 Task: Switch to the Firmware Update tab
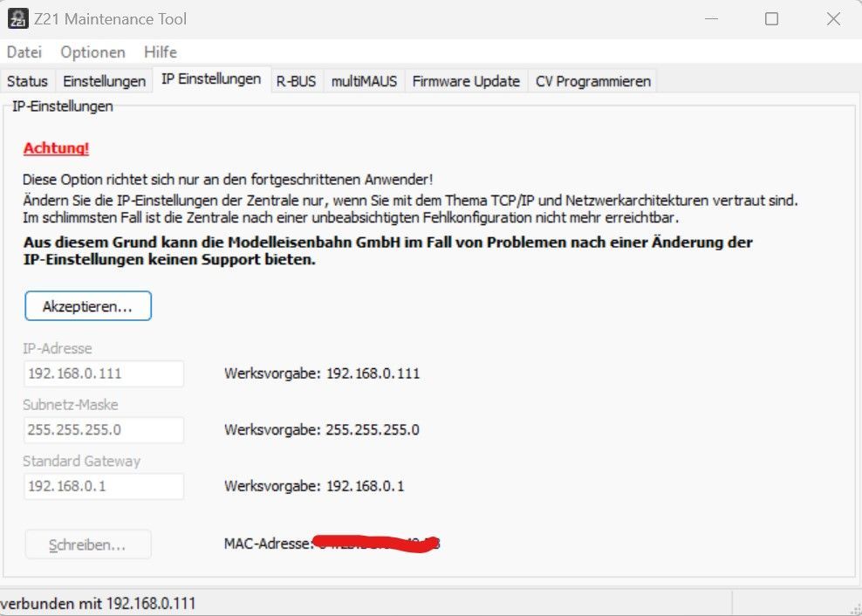click(x=466, y=81)
